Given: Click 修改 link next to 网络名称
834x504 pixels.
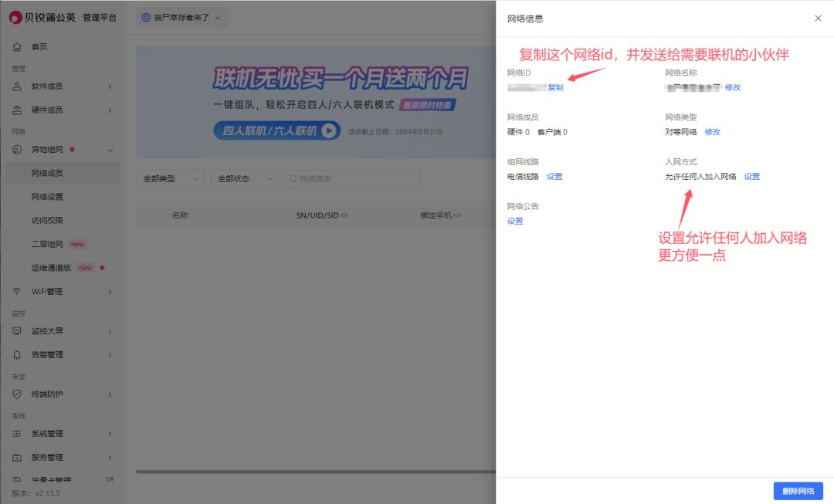Looking at the screenshot, I should pyautogui.click(x=732, y=87).
